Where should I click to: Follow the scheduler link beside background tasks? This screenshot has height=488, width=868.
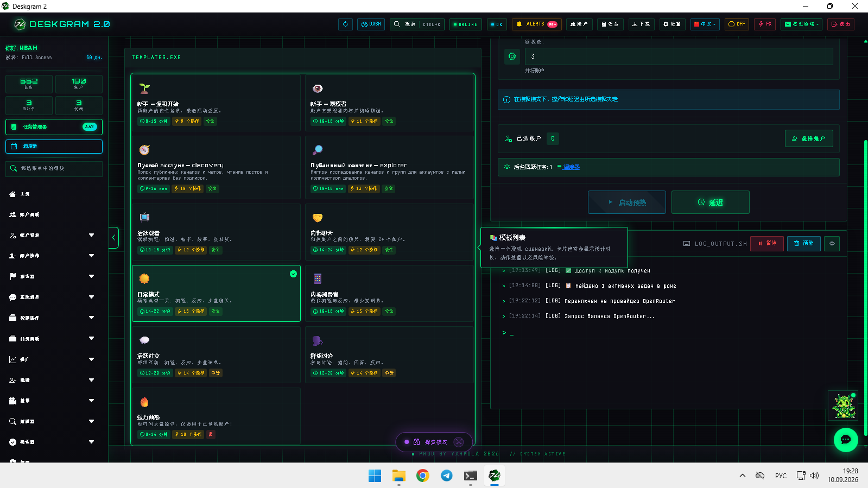[x=571, y=167]
